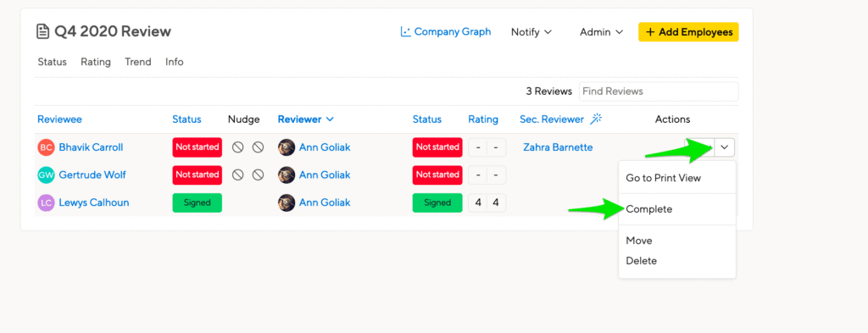868x333 pixels.
Task: Open the Reviewer column dropdown
Action: (x=306, y=119)
